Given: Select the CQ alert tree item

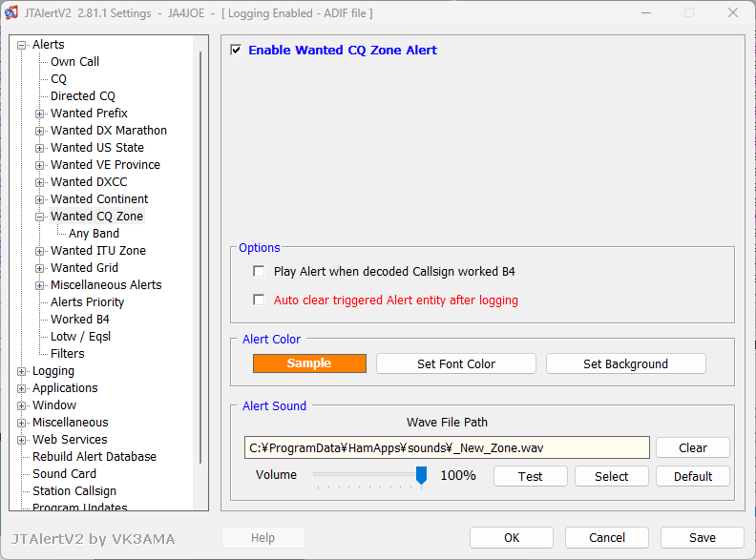Looking at the screenshot, I should [x=58, y=79].
